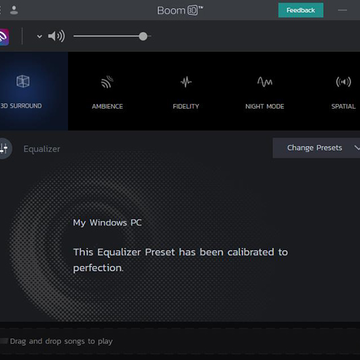Click the Boom 3D title logo
360x360 pixels.
coord(180,10)
